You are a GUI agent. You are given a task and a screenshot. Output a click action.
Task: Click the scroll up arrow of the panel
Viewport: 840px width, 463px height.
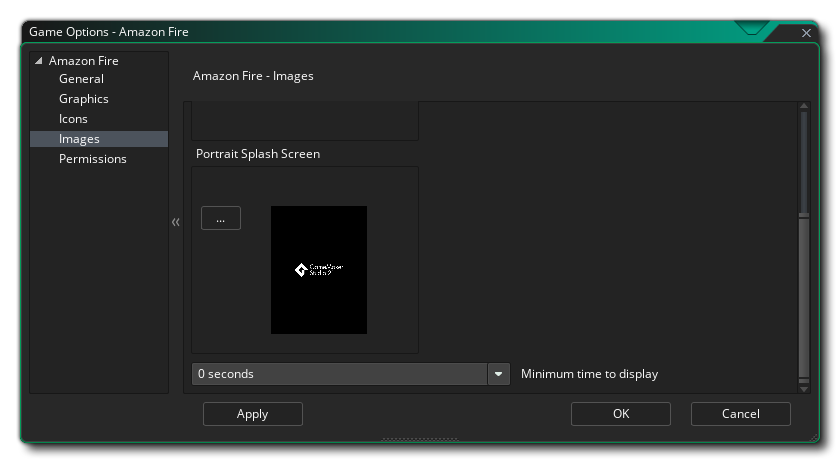tap(804, 106)
